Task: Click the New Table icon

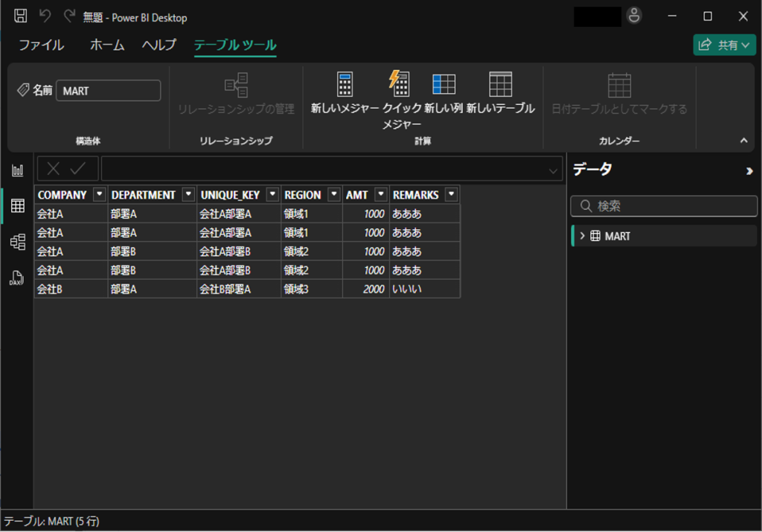Action: 500,85
